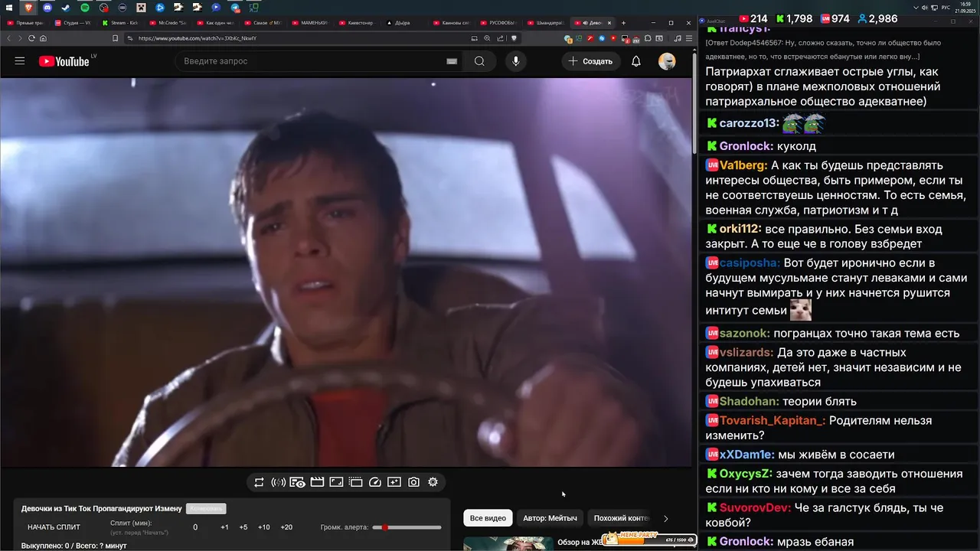
Task: Open Discord from the taskbar
Action: [x=47, y=8]
